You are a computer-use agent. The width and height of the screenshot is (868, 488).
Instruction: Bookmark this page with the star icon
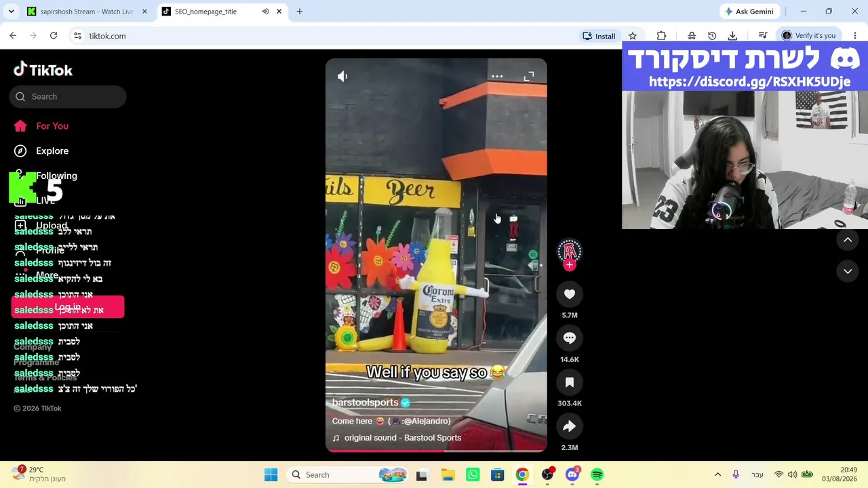click(633, 36)
